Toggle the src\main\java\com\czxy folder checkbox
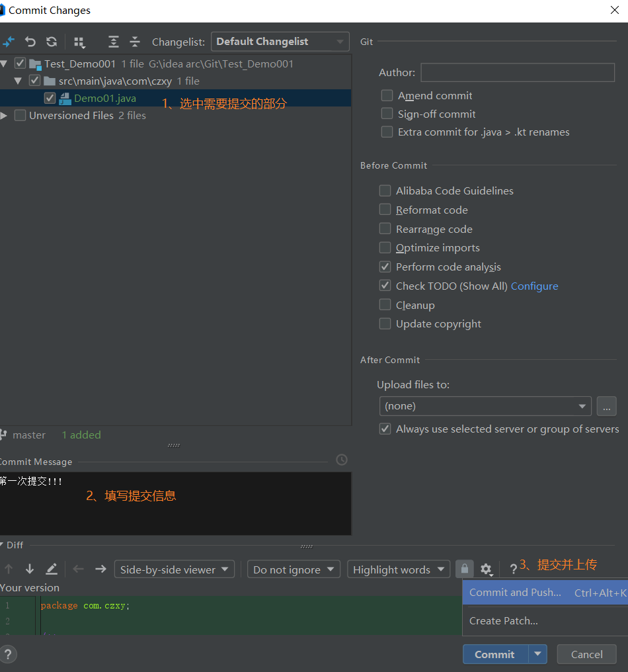The width and height of the screenshot is (628, 672). [34, 81]
